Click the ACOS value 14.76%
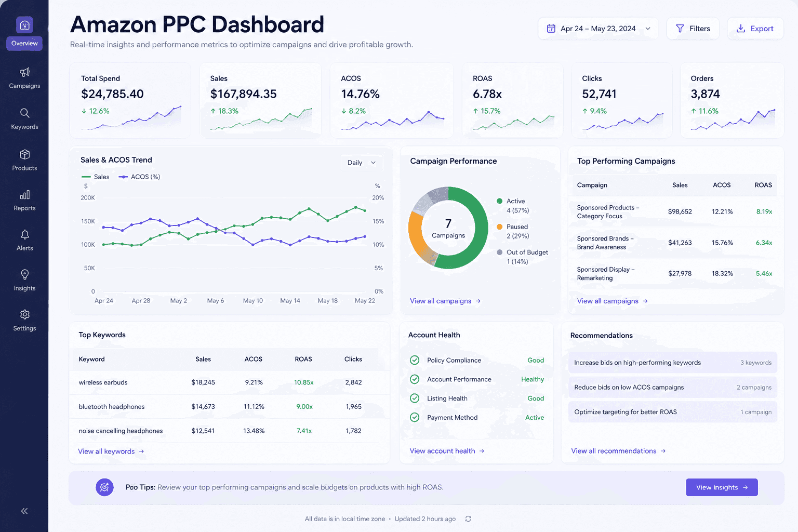798x532 pixels. click(361, 94)
